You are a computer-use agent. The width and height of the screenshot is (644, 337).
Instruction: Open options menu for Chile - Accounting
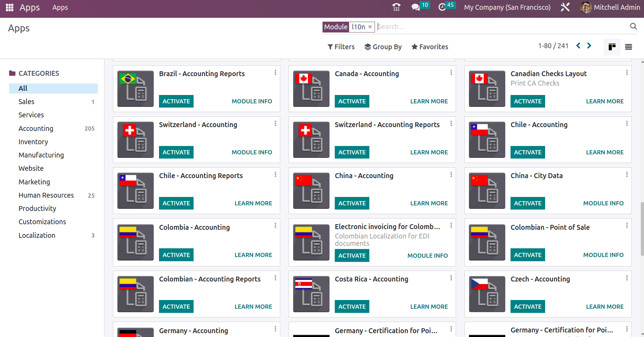point(627,123)
